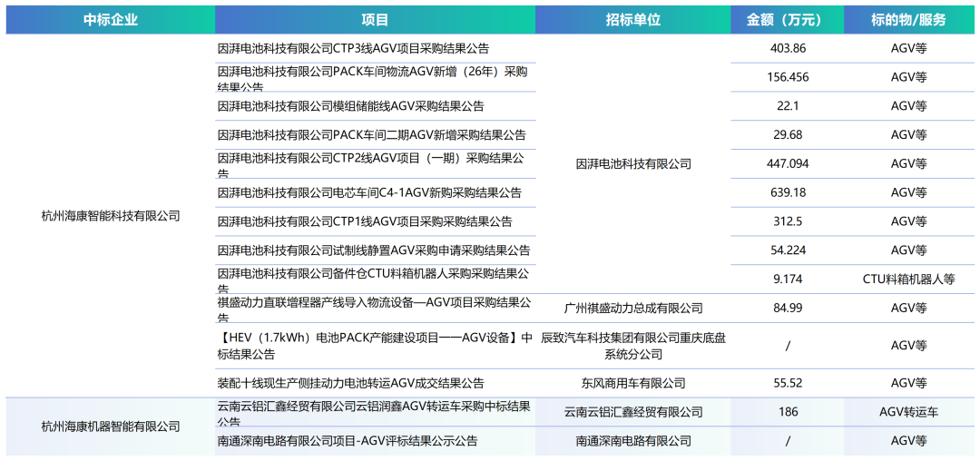Select amount value 54.224

788,250
